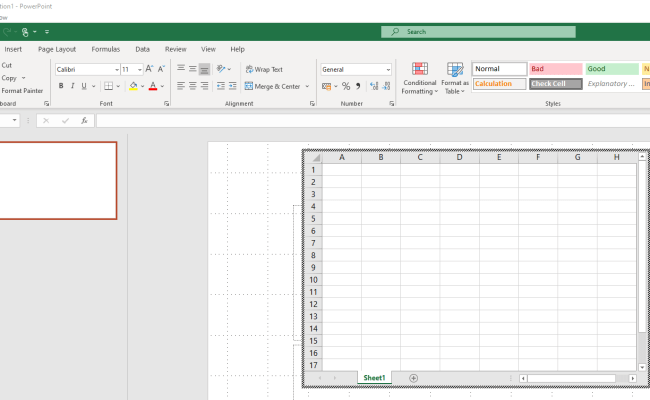Select the slide thumbnail in PowerPoint
Viewport: 650px width, 400px height.
[58, 181]
